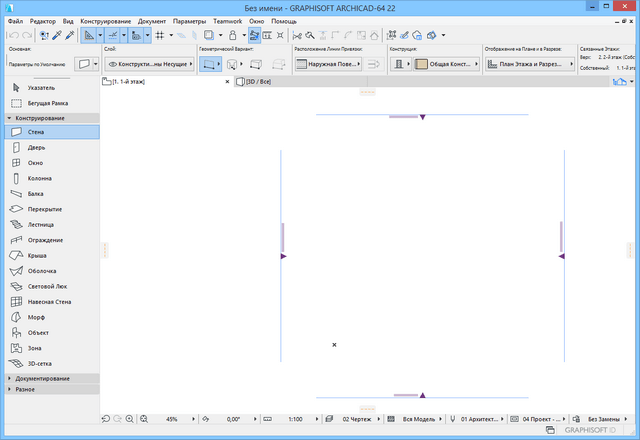Open the layer dropdown Конструкти...мы Несущие
Screen dimensions: 640x440
[x=147, y=64]
